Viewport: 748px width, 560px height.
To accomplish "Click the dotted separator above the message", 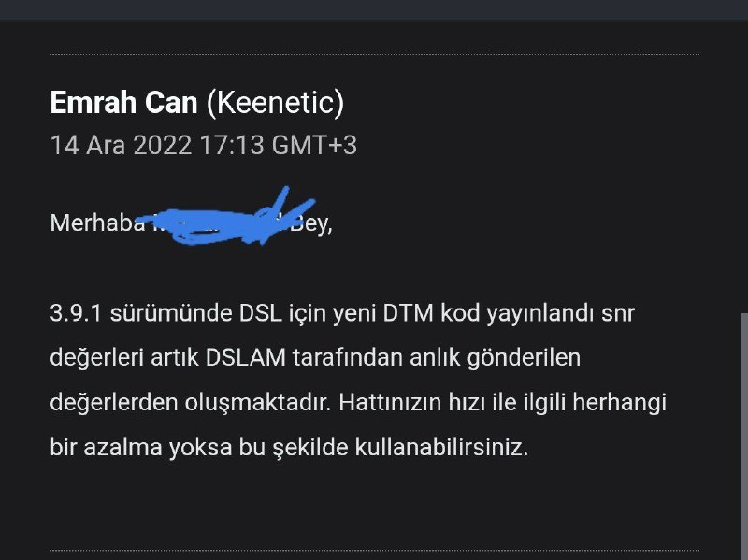I will point(375,55).
